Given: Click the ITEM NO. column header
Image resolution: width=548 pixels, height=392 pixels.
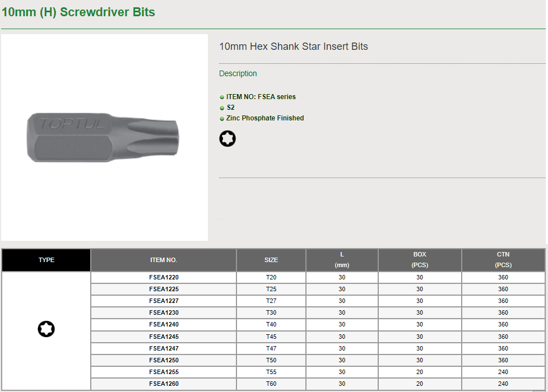Looking at the screenshot, I should (x=164, y=260).
